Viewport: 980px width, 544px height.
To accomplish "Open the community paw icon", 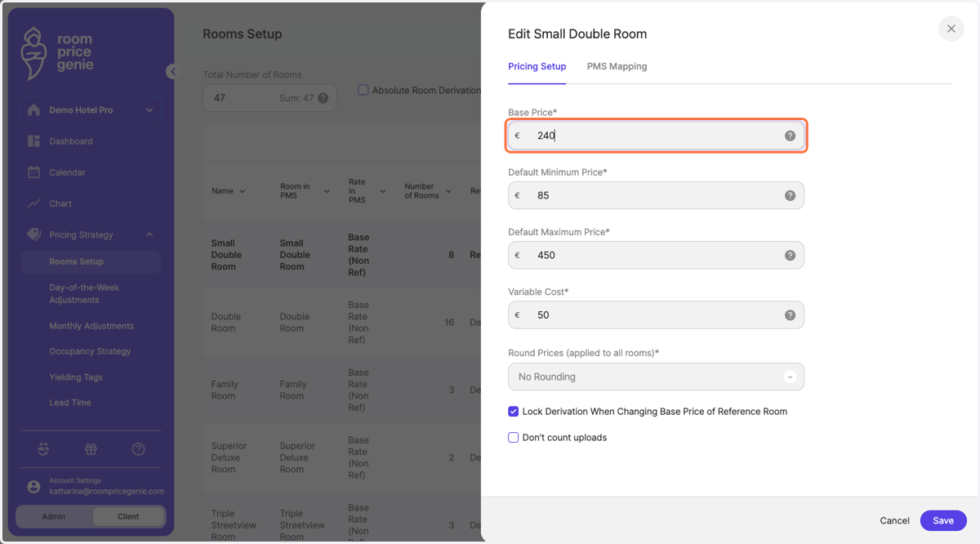I will 43,449.
